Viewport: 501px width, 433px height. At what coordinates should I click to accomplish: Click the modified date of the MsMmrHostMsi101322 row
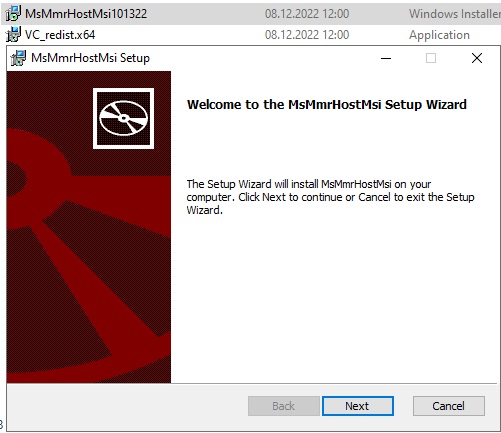click(307, 14)
